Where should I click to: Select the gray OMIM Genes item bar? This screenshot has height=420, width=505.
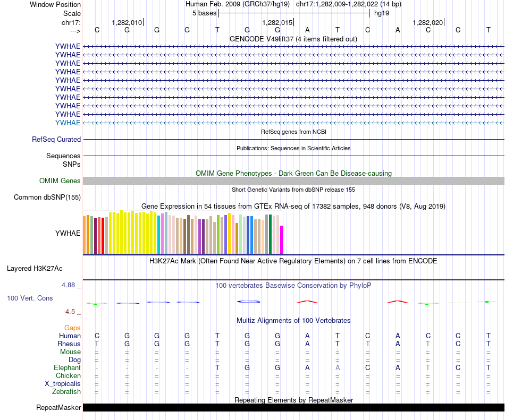[293, 181]
